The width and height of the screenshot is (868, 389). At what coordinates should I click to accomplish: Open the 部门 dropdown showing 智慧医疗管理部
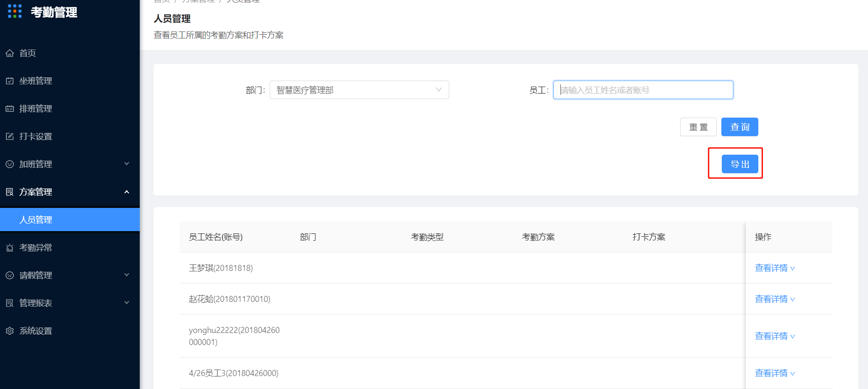[x=360, y=90]
